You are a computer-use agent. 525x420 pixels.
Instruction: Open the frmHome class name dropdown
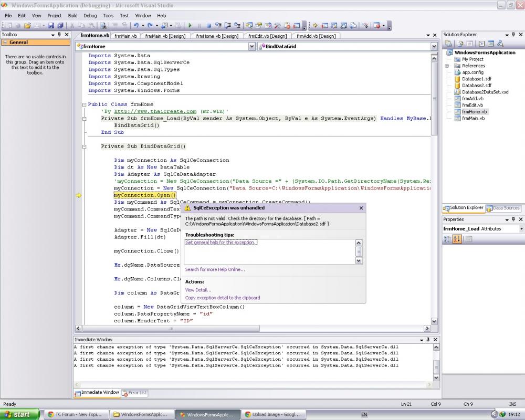252,47
